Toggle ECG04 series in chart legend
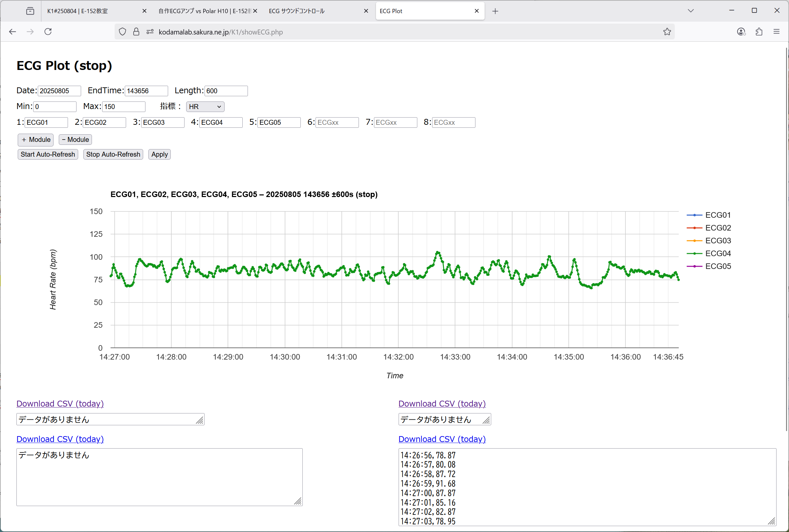The height and width of the screenshot is (532, 789). click(717, 254)
